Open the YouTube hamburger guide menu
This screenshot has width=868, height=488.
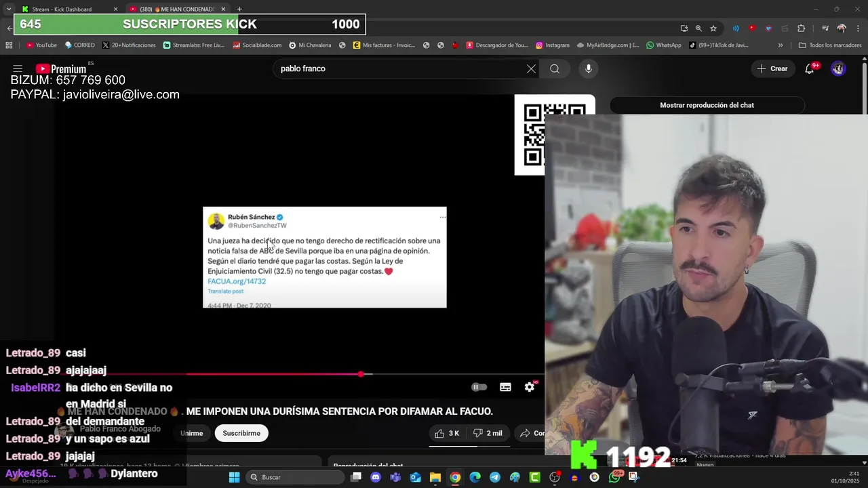point(18,68)
